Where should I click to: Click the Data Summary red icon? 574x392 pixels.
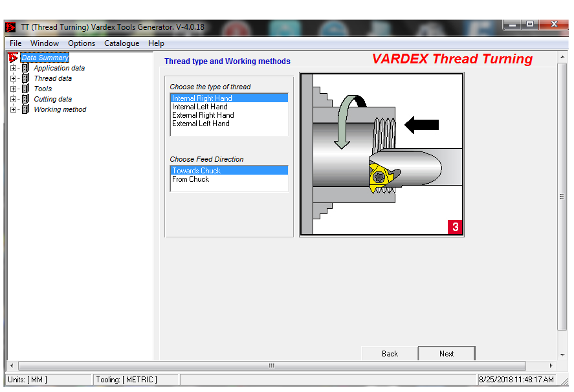coord(13,58)
